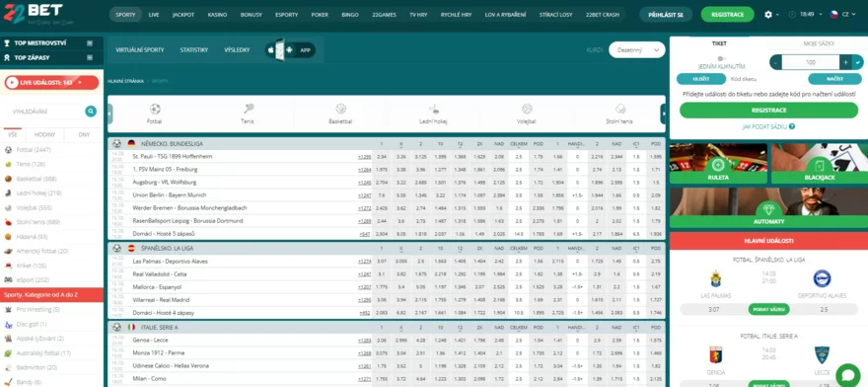
Task: Click the German flag of Bundesliga header
Action: pyautogui.click(x=131, y=143)
